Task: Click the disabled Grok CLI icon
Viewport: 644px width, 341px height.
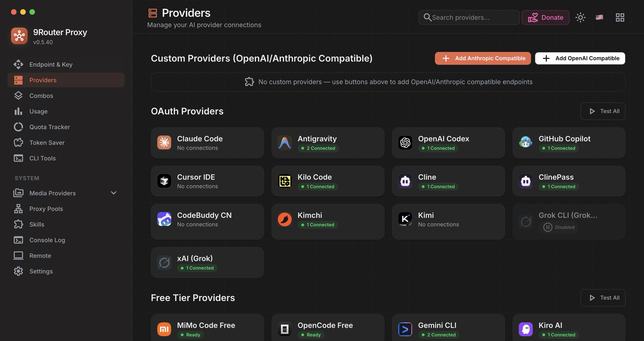Action: pyautogui.click(x=526, y=221)
